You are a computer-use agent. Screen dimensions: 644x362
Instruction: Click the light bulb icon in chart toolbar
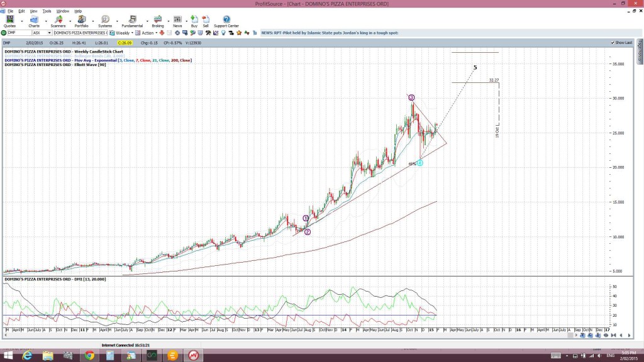pyautogui.click(x=223, y=33)
